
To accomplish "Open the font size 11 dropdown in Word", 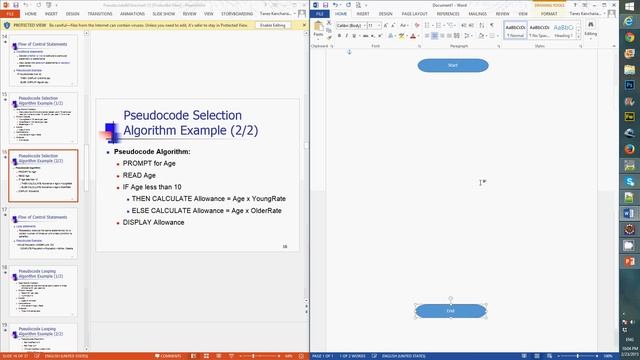I will click(379, 25).
